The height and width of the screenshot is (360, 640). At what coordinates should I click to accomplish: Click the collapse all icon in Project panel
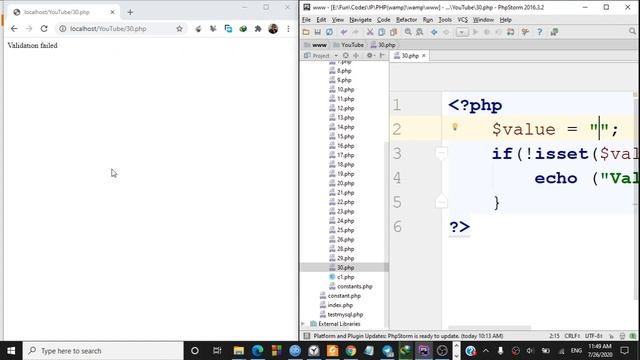[356, 56]
